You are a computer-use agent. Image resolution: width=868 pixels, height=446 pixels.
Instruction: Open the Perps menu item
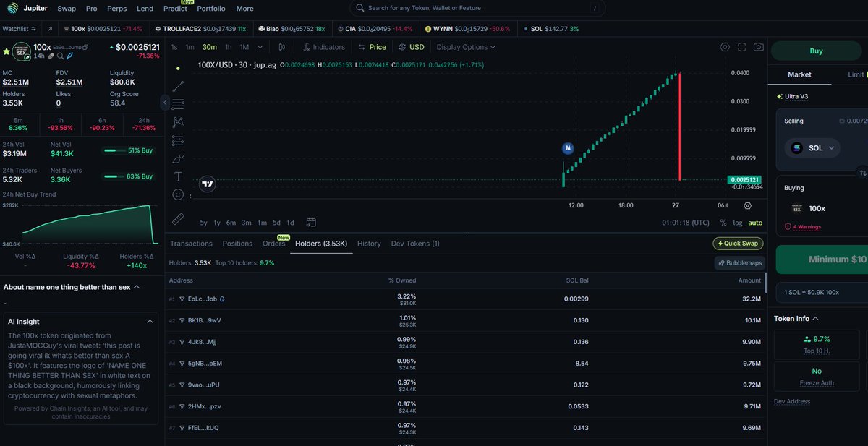[x=116, y=9]
